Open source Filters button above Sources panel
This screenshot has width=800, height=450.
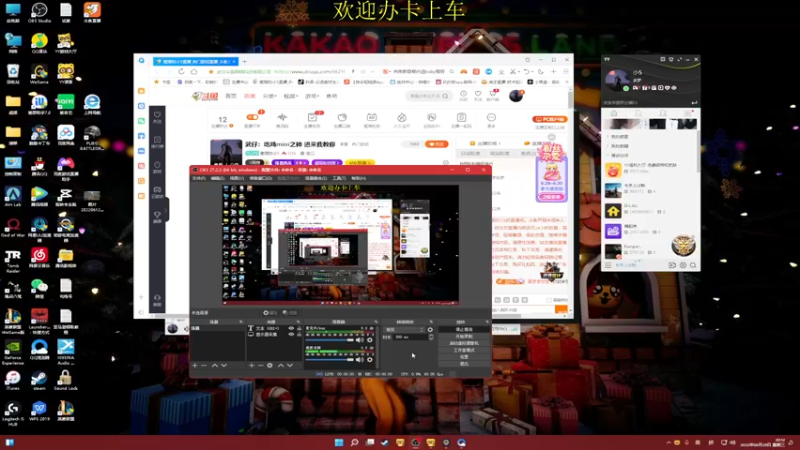tap(290, 312)
